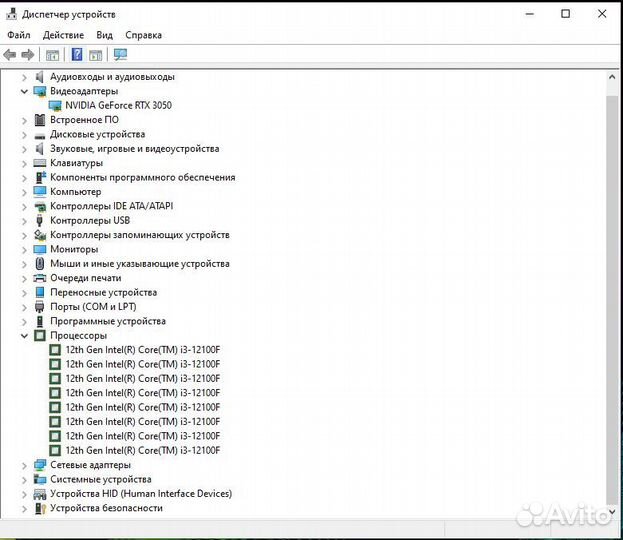Select the Устройства безопасности category
623x540 pixels.
[x=106, y=508]
